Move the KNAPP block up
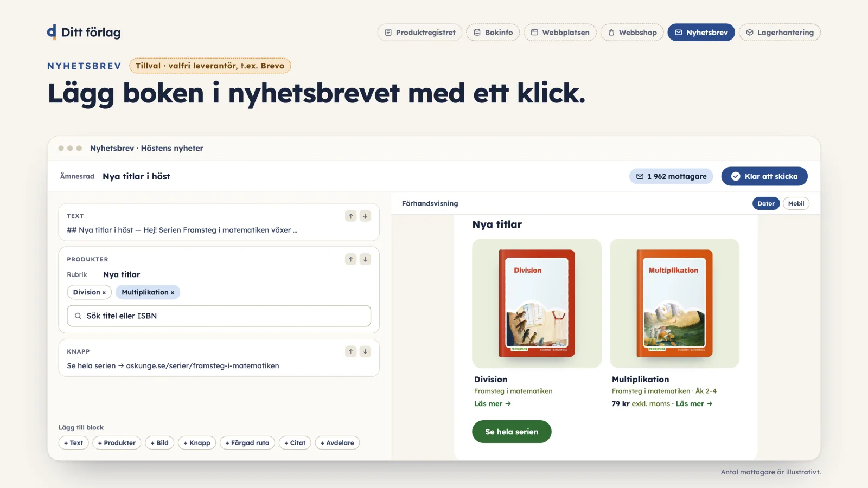This screenshot has width=868, height=488. [351, 351]
